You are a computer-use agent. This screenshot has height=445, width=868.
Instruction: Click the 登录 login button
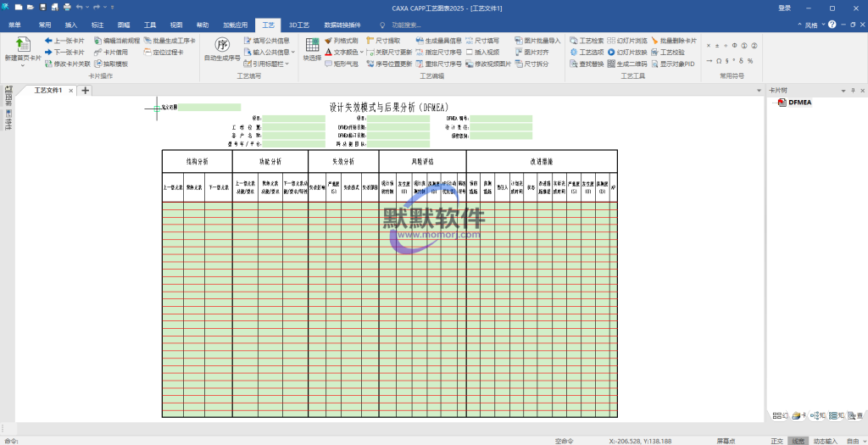(784, 8)
